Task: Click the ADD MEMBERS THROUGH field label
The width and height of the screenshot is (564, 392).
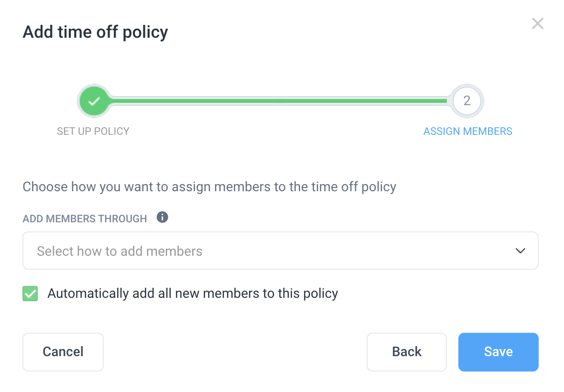Action: coord(85,218)
